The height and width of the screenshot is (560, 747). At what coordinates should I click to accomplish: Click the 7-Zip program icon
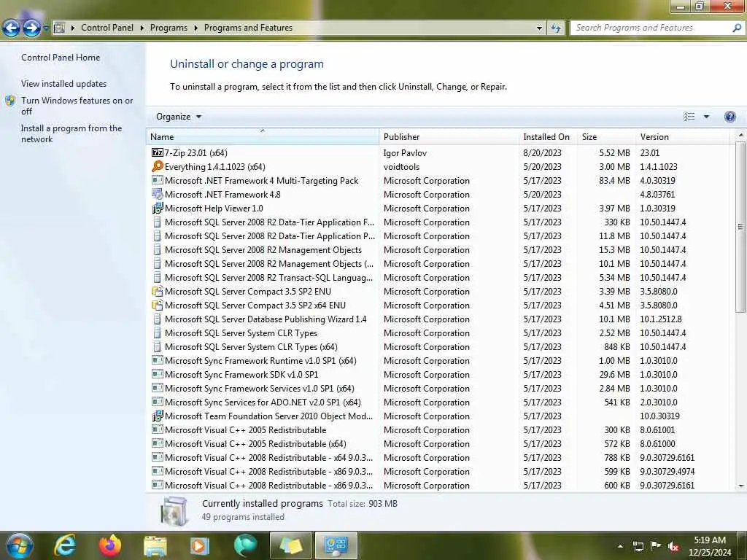(158, 153)
